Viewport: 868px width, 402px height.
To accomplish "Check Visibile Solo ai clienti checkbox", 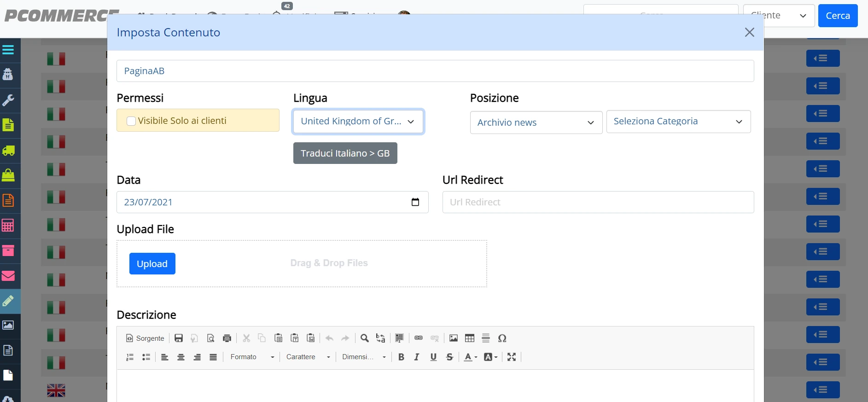I will (x=131, y=121).
